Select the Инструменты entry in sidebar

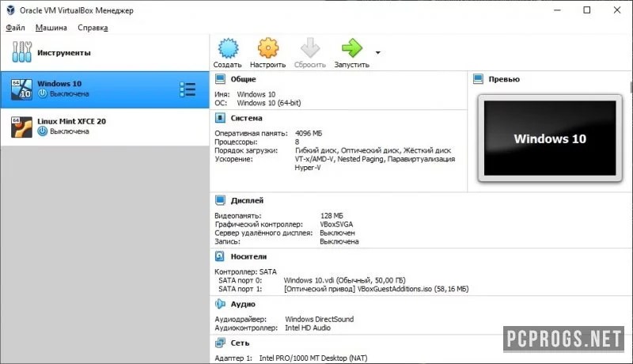coord(105,52)
